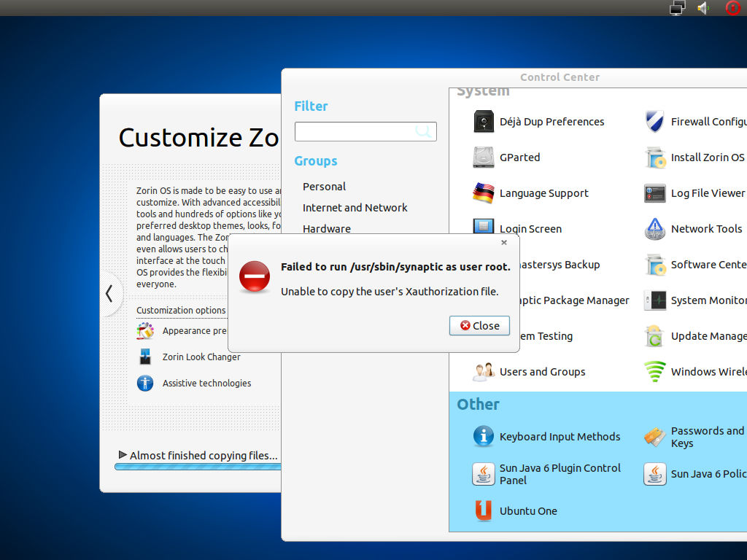
Task: Click the Keyboard Input Methods label
Action: click(x=560, y=437)
